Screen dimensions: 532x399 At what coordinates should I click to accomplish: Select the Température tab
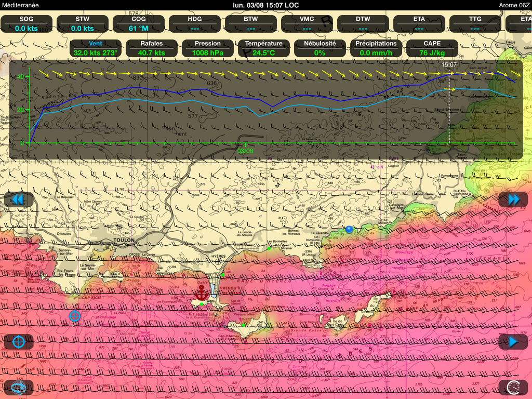pos(263,48)
